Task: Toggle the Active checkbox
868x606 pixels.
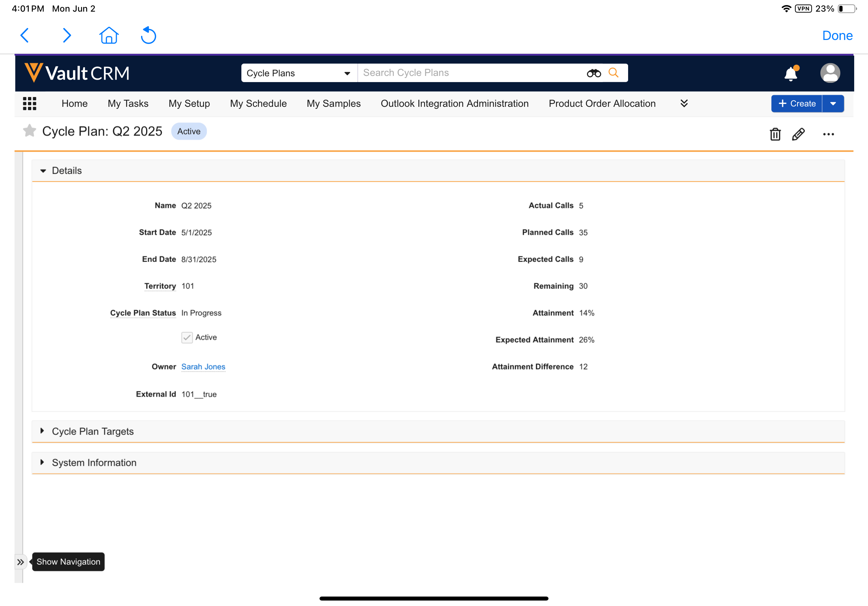Action: (187, 338)
